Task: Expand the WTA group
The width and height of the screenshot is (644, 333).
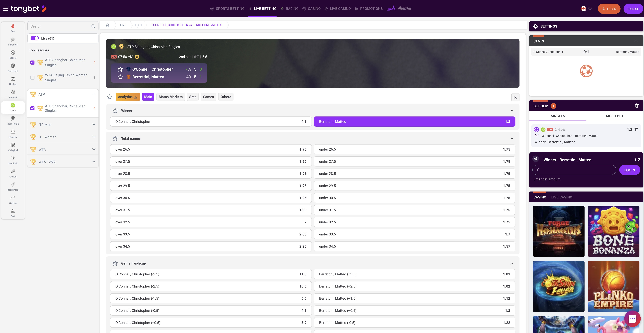Action: tap(94, 149)
